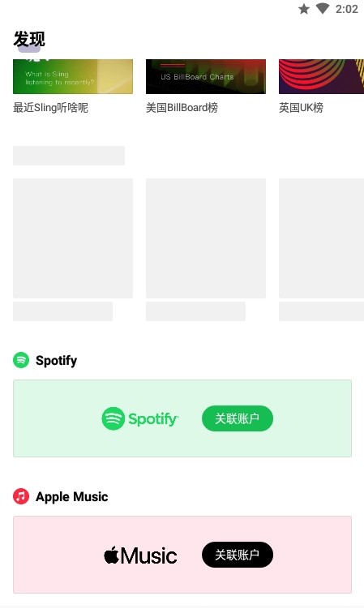
Task: Tap the Spotify logo inside the green banner
Action: (140, 418)
